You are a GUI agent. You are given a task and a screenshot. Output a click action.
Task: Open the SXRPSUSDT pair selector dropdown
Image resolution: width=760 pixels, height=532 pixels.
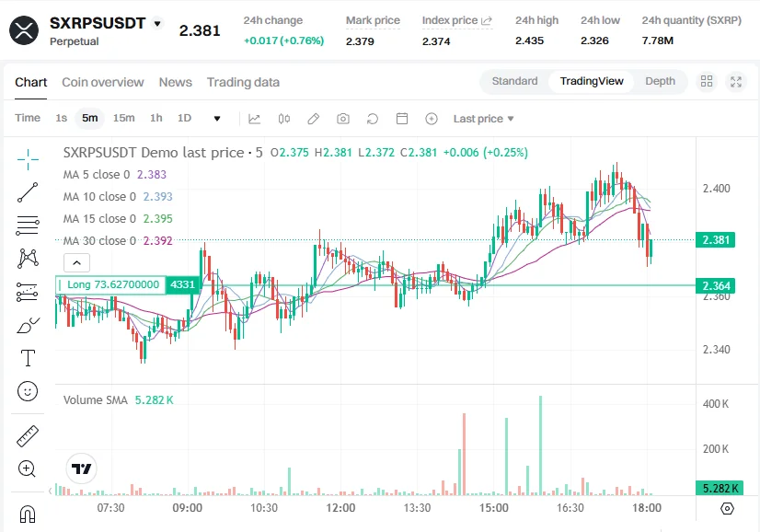click(157, 23)
